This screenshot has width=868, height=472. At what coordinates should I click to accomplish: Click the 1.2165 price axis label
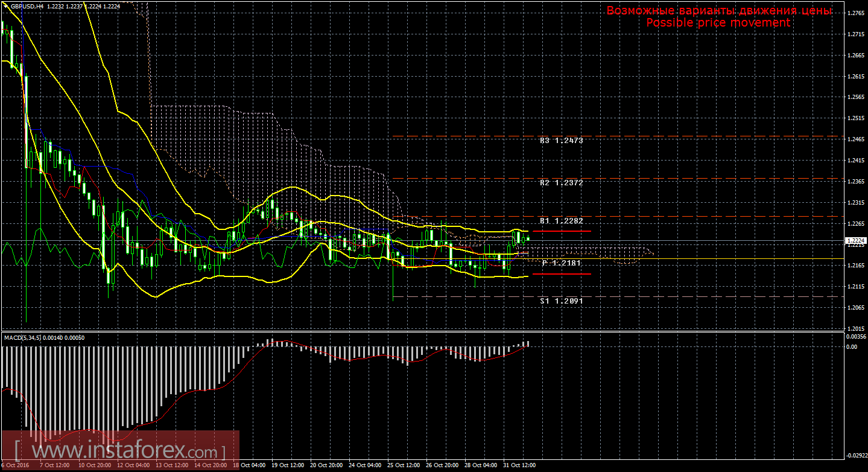click(x=855, y=266)
